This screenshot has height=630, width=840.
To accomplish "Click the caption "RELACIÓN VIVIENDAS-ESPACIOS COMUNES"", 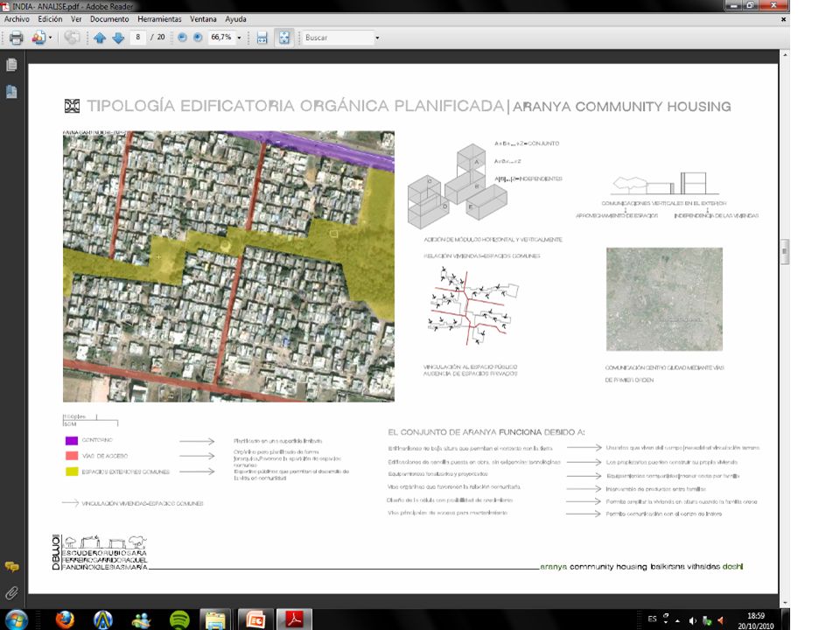I will (481, 256).
